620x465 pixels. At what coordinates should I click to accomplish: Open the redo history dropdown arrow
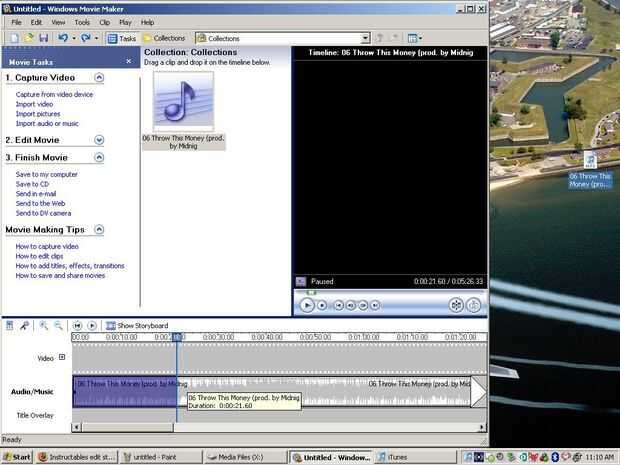click(x=96, y=38)
